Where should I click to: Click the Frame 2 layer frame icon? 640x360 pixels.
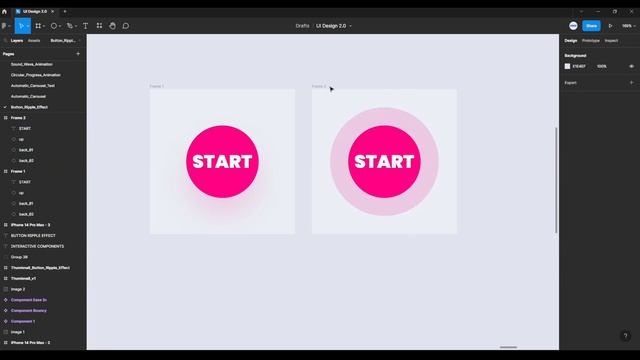(6, 118)
